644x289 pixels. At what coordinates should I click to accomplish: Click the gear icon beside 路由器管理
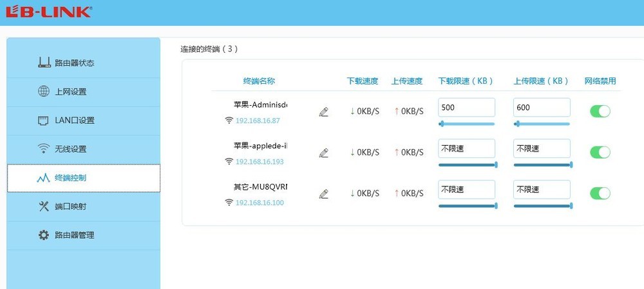click(x=44, y=235)
